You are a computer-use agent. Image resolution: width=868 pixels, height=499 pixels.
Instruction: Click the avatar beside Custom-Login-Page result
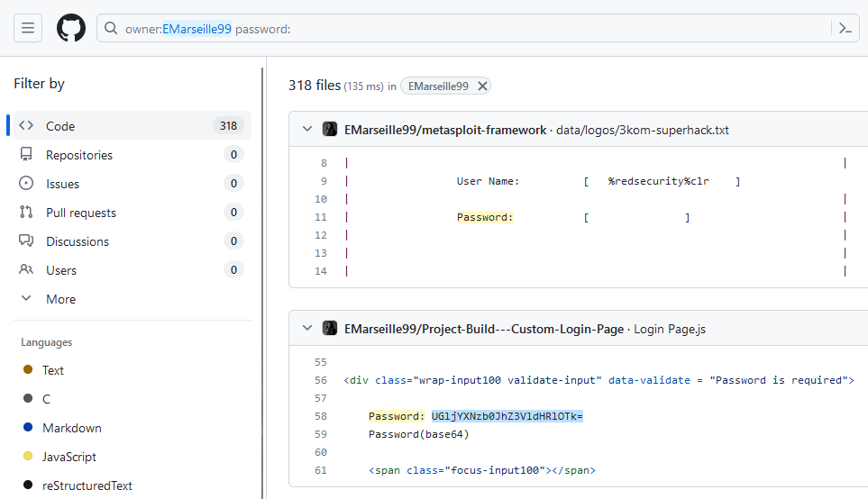pos(330,328)
